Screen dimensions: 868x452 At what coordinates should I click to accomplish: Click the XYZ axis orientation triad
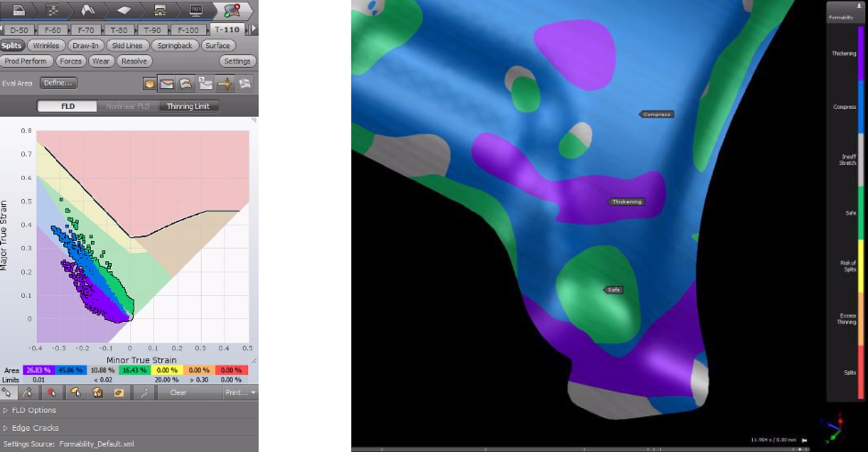834,428
